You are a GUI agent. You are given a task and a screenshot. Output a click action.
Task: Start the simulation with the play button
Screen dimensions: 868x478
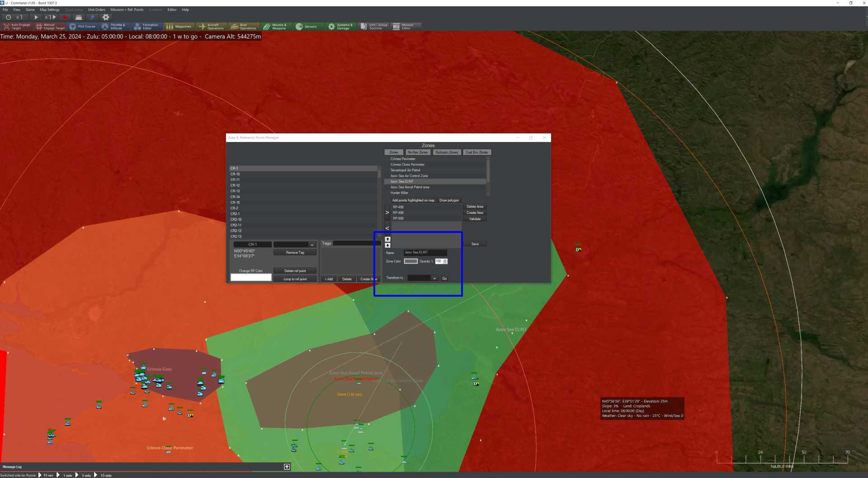[x=36, y=17]
